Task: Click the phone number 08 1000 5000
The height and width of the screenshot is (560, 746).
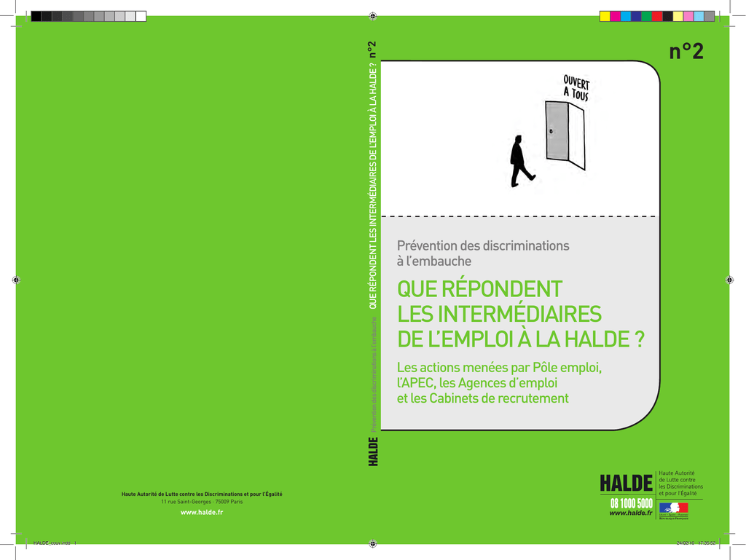Action: 632,503
